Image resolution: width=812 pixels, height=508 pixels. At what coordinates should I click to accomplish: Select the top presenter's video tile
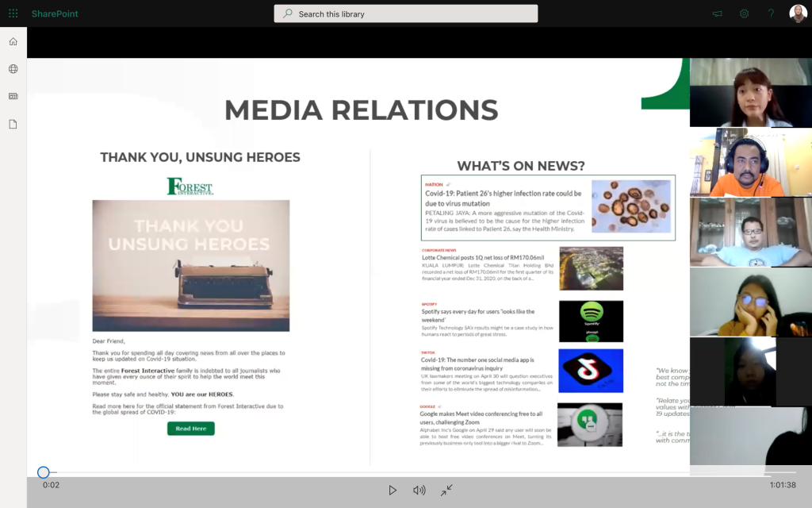point(751,92)
